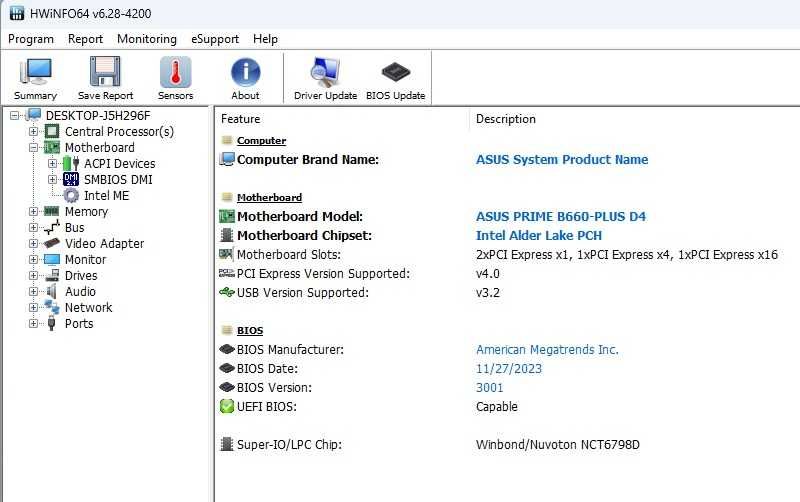
Task: Click the BIOS date 11/27/2023
Action: point(509,369)
